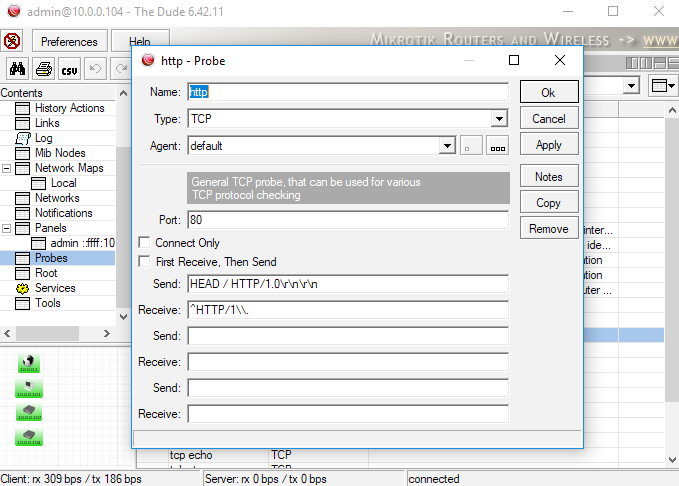The width and height of the screenshot is (679, 486).
Task: Click Contents horizontal scroll left arrow
Action: tap(7, 334)
